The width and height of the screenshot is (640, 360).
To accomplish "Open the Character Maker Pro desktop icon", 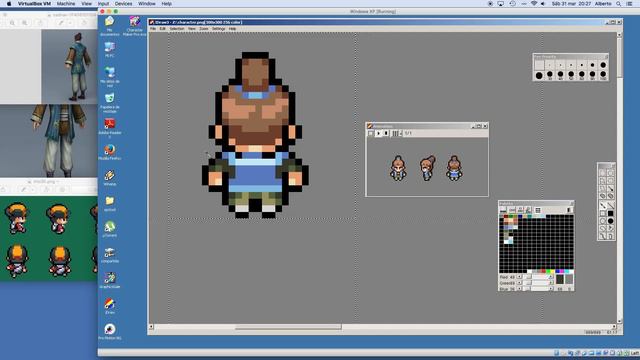I will click(134, 26).
